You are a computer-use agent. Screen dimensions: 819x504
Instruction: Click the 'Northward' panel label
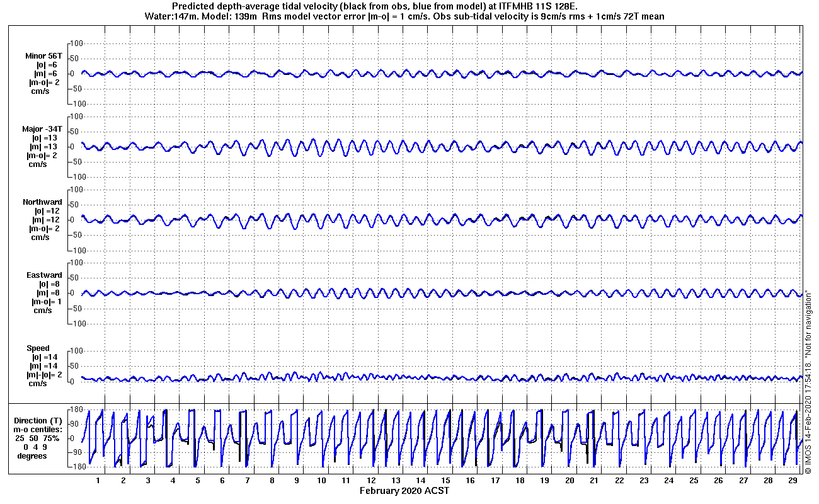(43, 202)
